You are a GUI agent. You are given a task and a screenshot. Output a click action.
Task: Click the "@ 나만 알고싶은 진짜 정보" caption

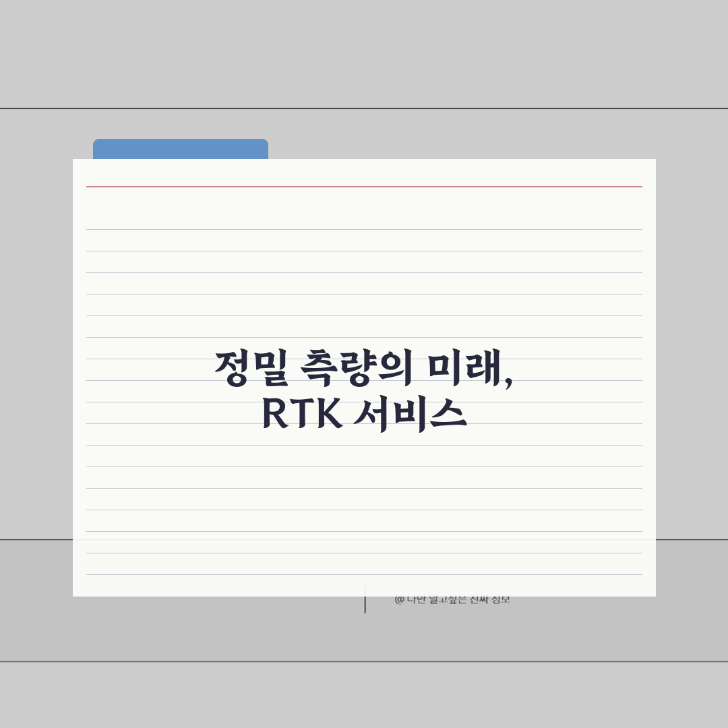click(x=452, y=600)
